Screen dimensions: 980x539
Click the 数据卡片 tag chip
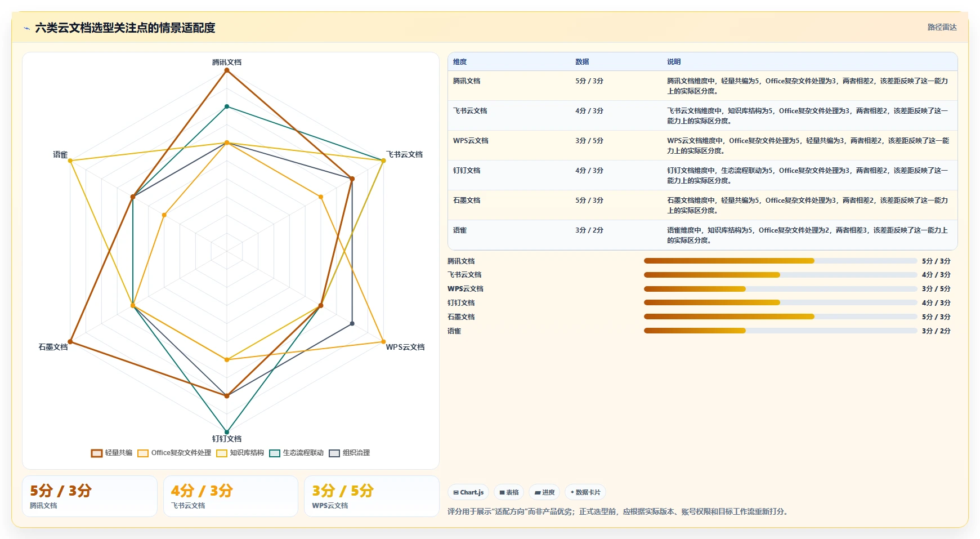pos(585,492)
